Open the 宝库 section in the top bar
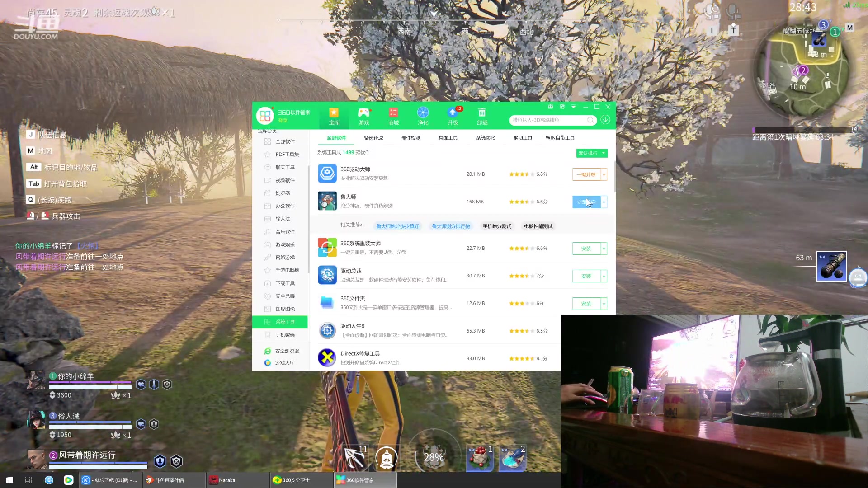This screenshot has height=488, width=868. pyautogui.click(x=334, y=116)
